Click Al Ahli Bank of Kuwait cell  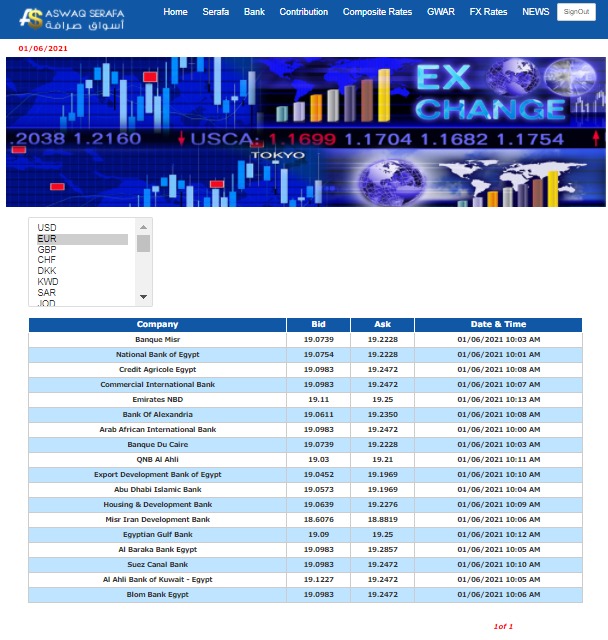pos(158,580)
